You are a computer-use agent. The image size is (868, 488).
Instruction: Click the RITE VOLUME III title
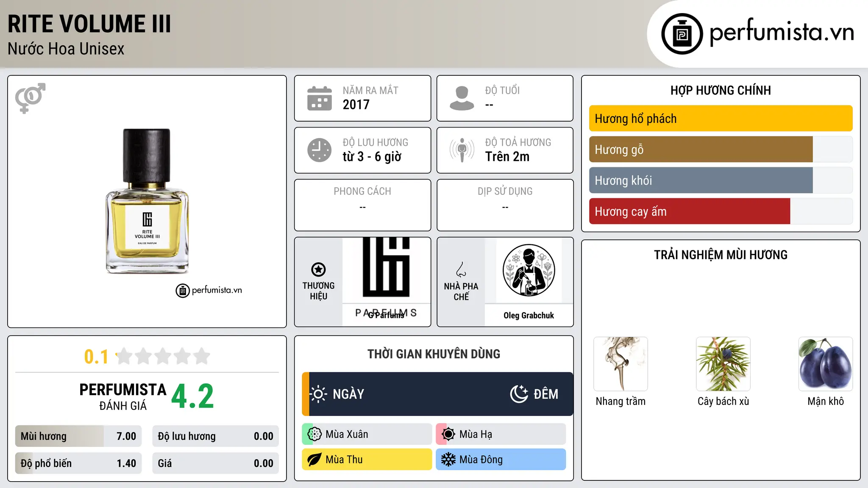89,24
